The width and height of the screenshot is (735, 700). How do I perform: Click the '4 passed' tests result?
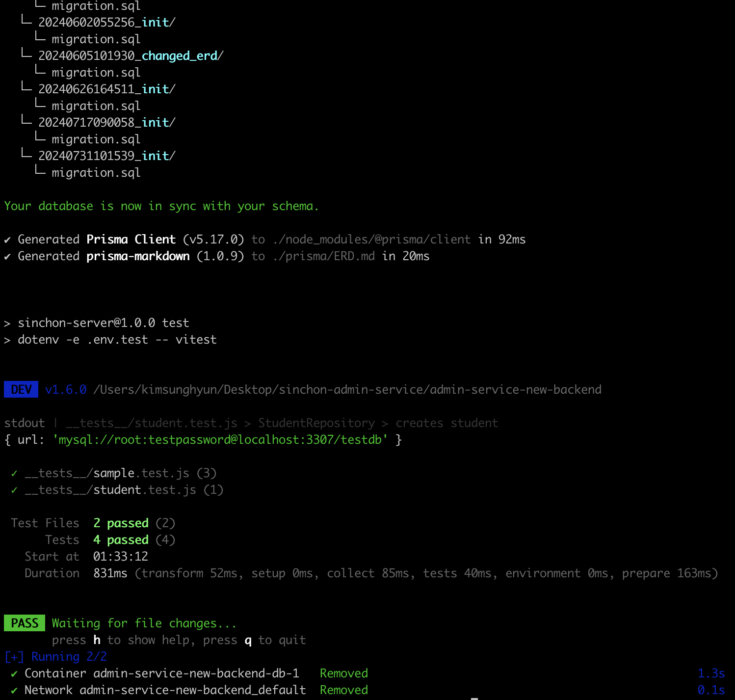[x=121, y=540]
